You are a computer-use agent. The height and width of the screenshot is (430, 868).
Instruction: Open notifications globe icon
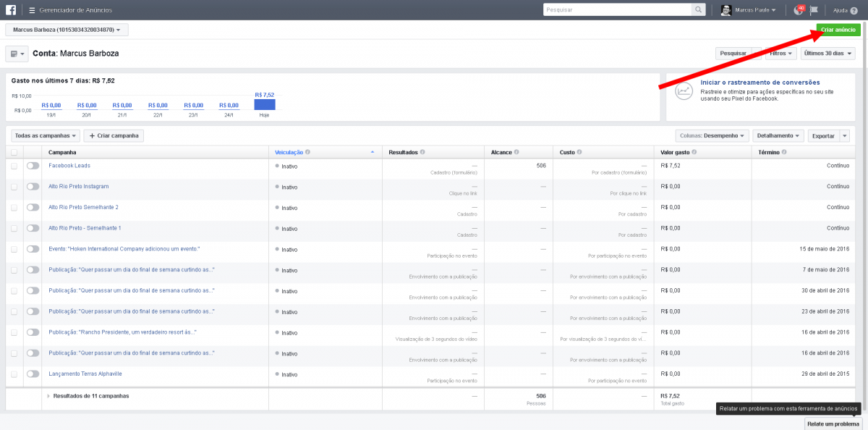point(799,10)
